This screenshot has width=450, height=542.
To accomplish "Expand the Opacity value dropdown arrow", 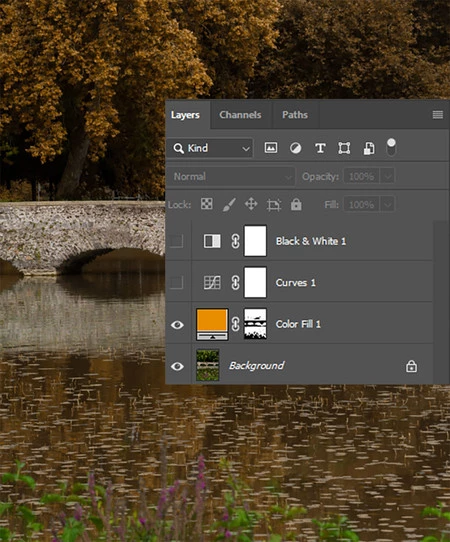I will click(387, 177).
